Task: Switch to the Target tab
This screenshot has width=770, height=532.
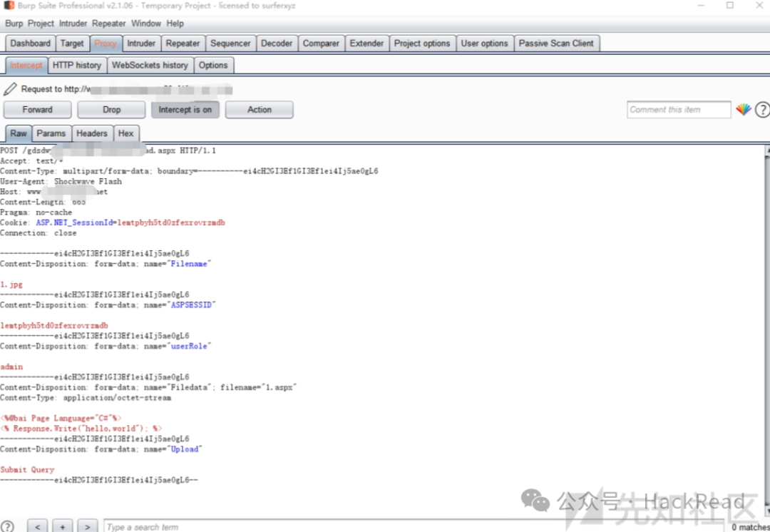Action: point(72,44)
